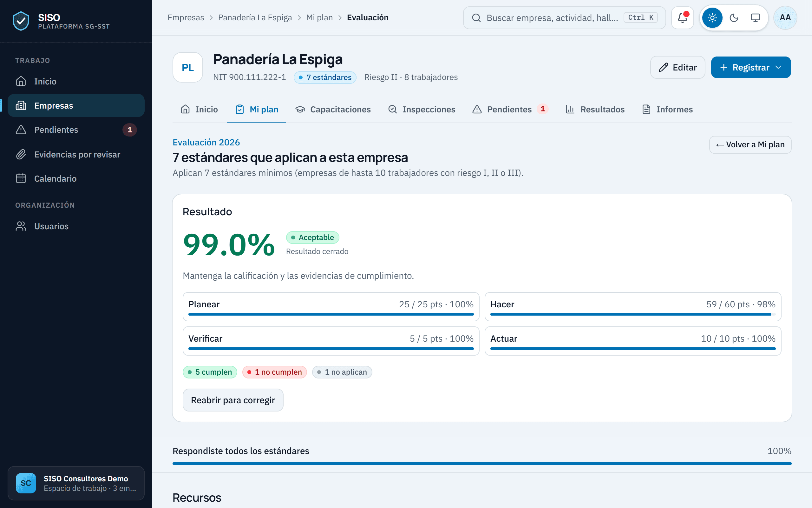Image resolution: width=812 pixels, height=508 pixels.
Task: Click the Planear progress bar
Action: pos(331,314)
